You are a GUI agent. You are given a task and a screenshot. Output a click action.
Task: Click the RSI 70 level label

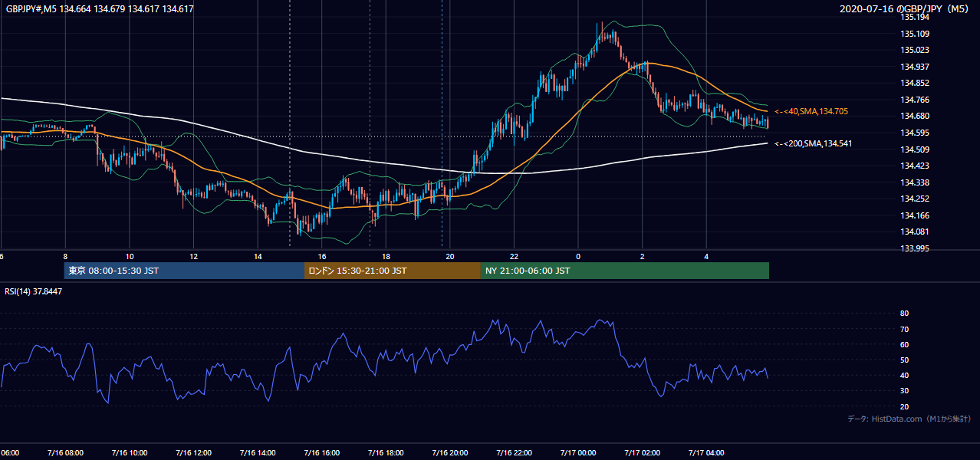coord(904,329)
